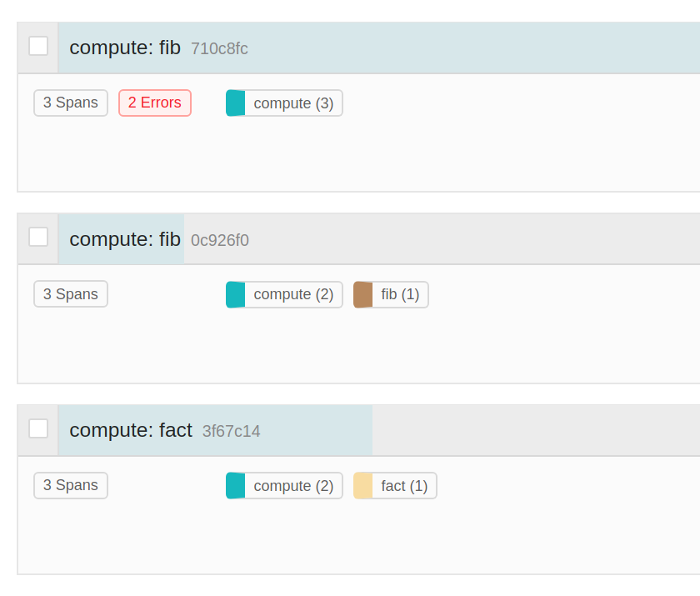Click 3 Spans badge in fact trace
The image size is (700, 596).
pos(71,485)
